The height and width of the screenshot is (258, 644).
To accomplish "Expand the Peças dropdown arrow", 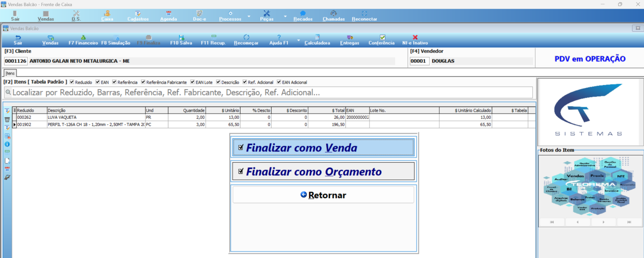I will (x=285, y=16).
